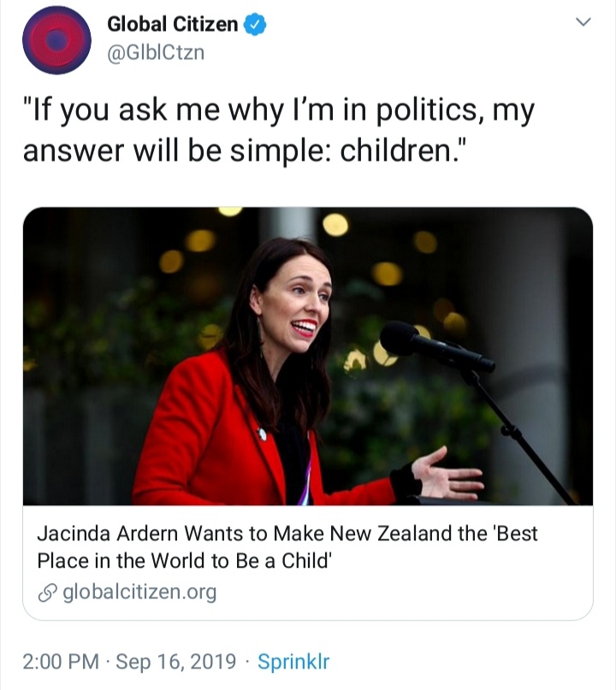Open the Global Citizen profile avatar

click(x=56, y=39)
